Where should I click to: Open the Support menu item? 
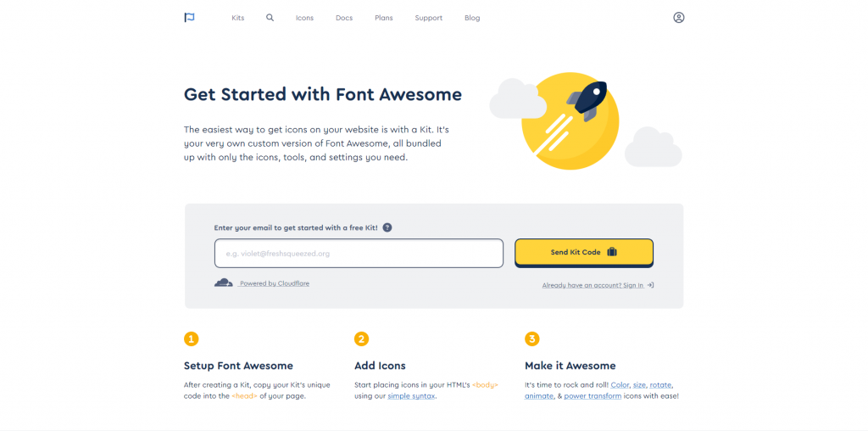tap(428, 18)
